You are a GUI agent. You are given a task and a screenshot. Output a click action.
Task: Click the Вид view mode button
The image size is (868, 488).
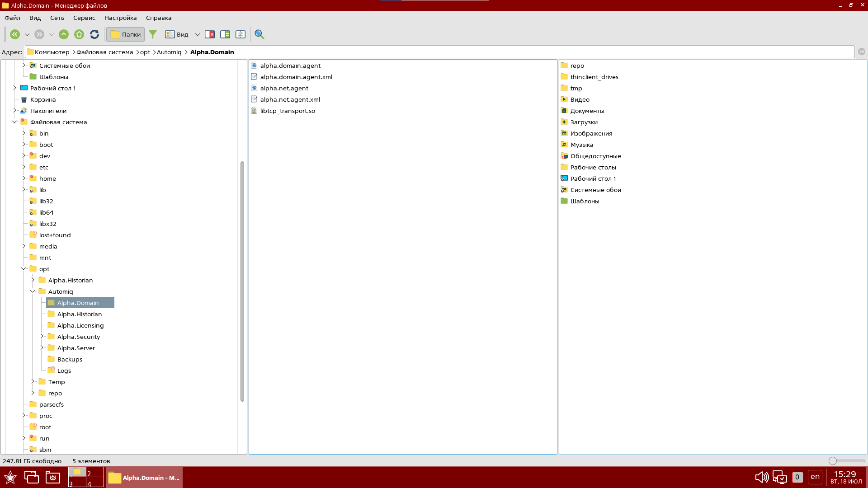click(x=177, y=34)
